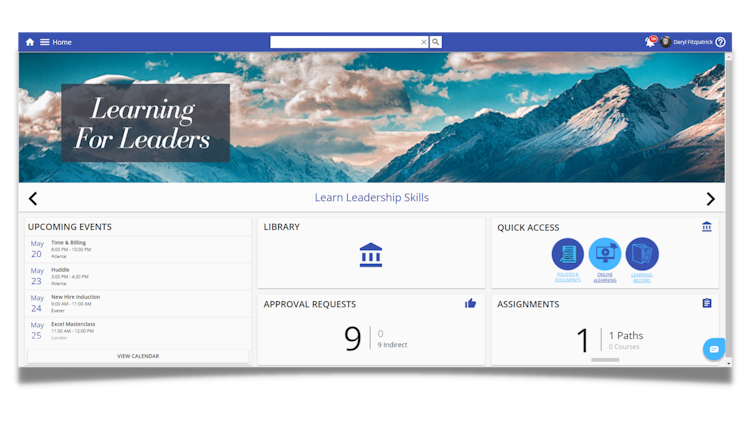Open the hamburger navigation menu
Image resolution: width=750 pixels, height=422 pixels.
tap(44, 42)
